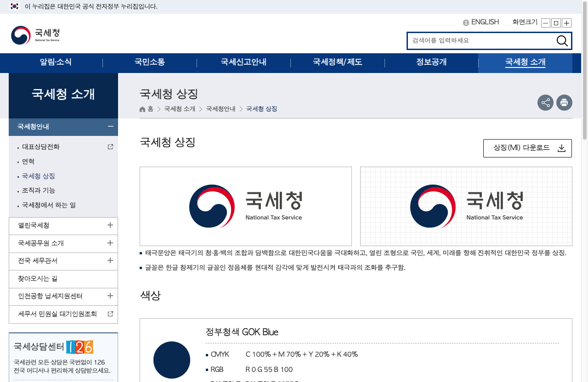Expand the 국세공무원 소개 sidebar section
Screen dimensions: 588x382
110,243
